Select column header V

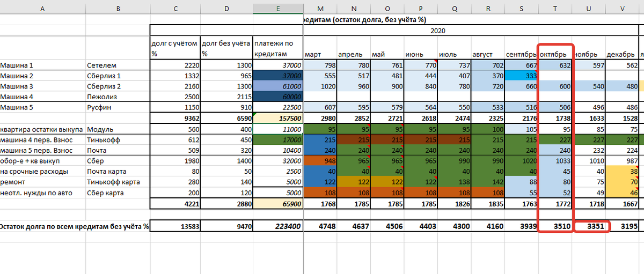[622, 8]
